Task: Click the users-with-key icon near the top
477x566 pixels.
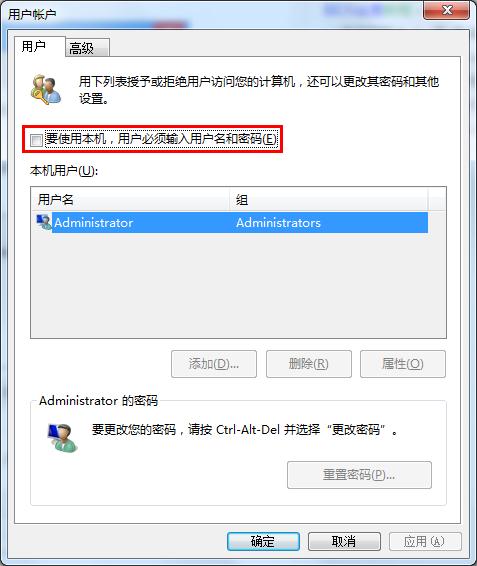Action: click(45, 90)
